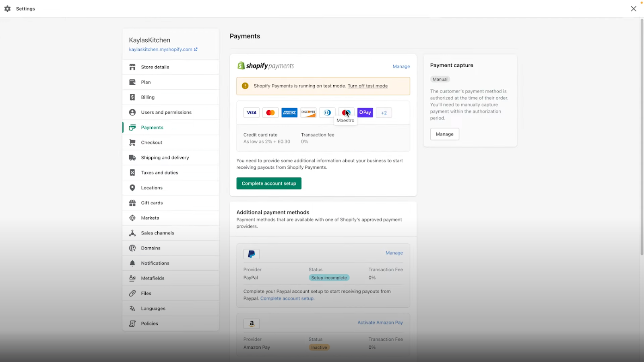Click the Locations pin icon
The width and height of the screenshot is (644, 362).
pos(132,188)
